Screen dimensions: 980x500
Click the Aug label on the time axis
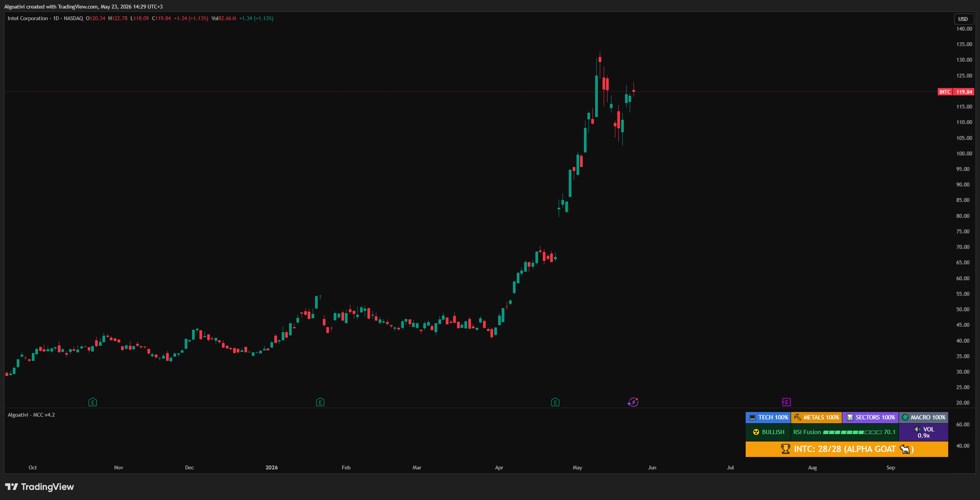[x=812, y=467]
